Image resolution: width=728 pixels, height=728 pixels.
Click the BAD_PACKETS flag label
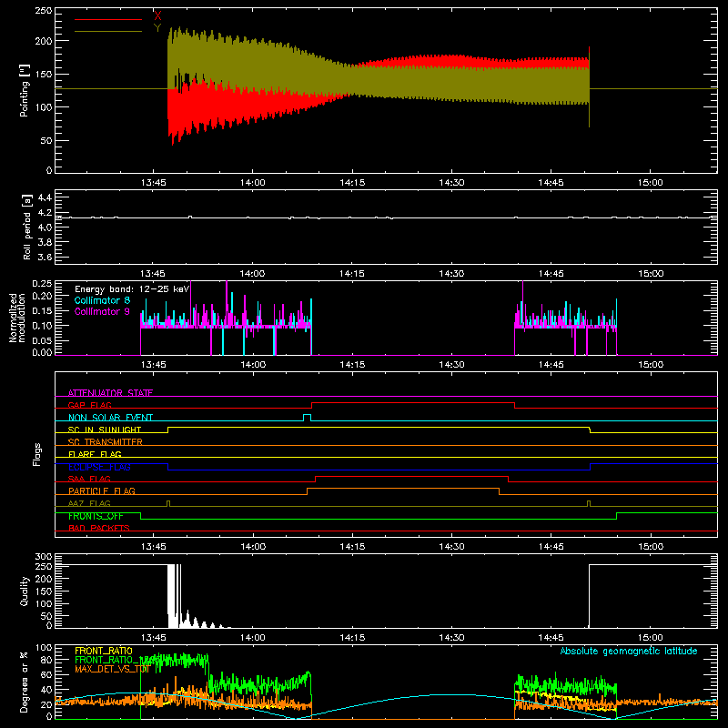click(99, 528)
